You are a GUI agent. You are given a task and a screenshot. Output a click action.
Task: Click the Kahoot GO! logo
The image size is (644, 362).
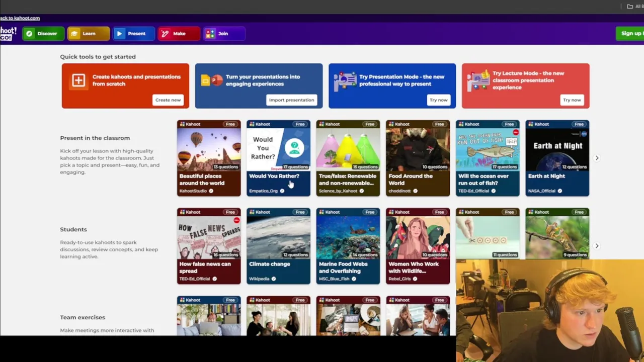coord(8,34)
